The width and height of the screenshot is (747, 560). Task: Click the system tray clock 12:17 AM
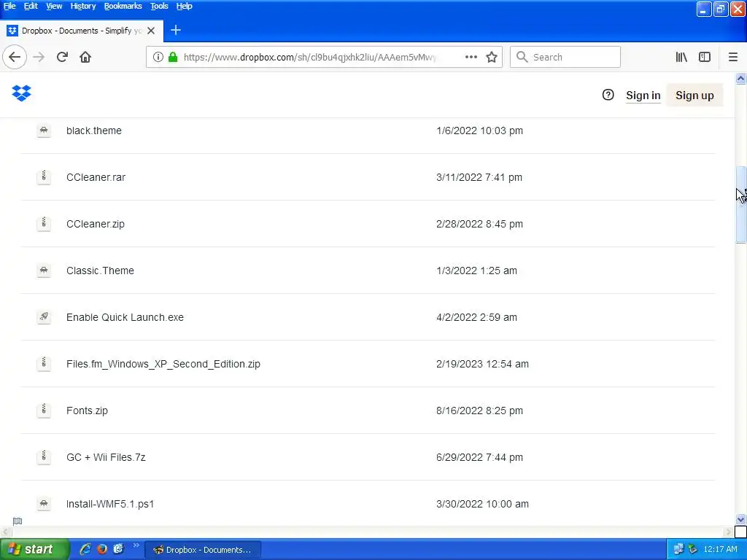pyautogui.click(x=720, y=549)
